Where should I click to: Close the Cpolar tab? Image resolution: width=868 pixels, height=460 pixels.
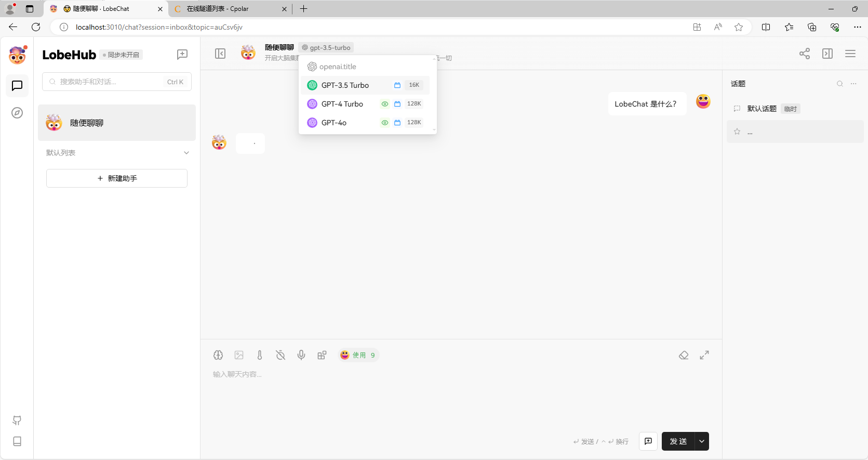284,9
